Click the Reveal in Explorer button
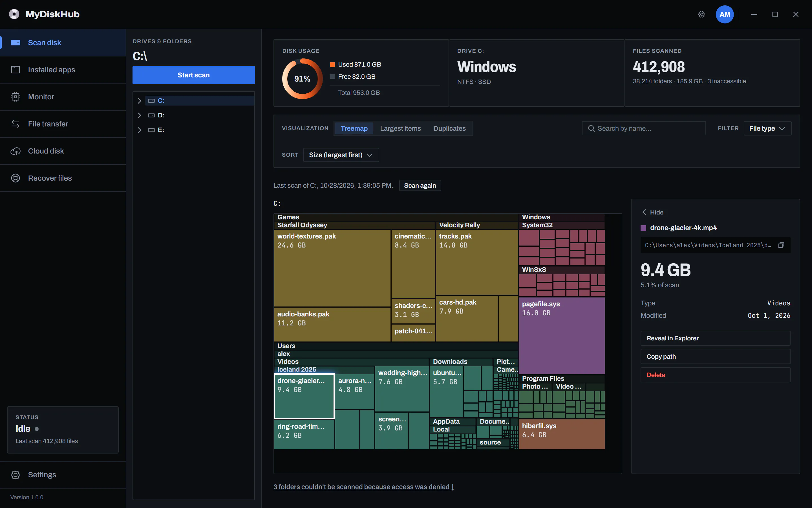The height and width of the screenshot is (508, 812). tap(715, 338)
